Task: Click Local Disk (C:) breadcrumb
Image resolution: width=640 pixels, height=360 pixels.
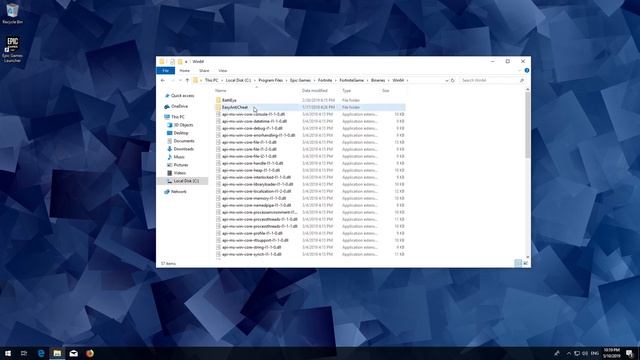Action: [238, 80]
